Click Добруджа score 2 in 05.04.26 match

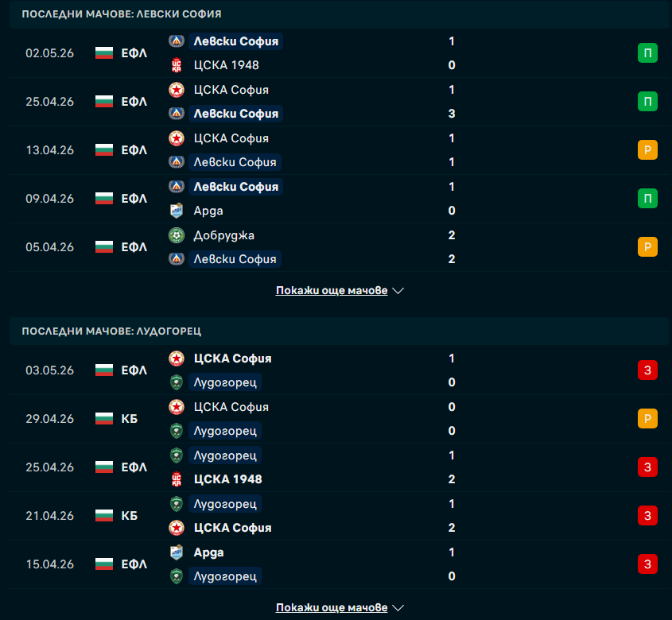pos(452,235)
